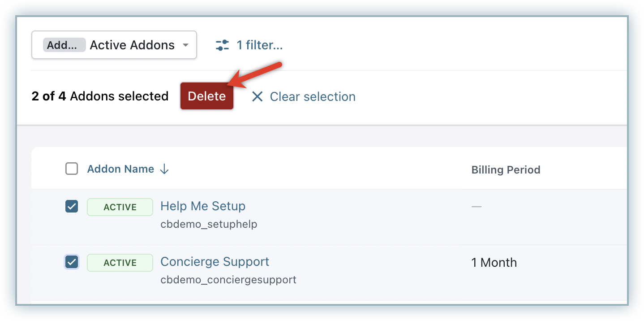Image resolution: width=644 pixels, height=321 pixels.
Task: Open the Concierge Support addon link
Action: click(x=215, y=262)
